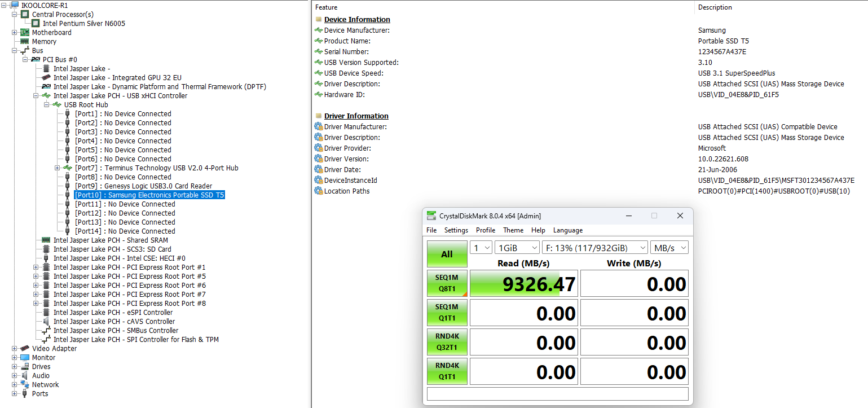This screenshot has width=868, height=408.
Task: Click the USB xHCI Controller icon
Action: [46, 95]
